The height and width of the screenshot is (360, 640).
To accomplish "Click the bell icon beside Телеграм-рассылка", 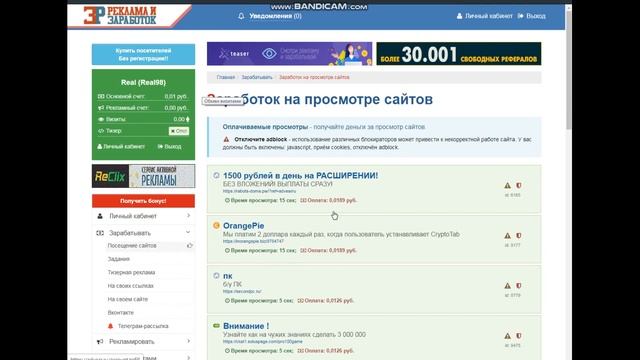I will click(110, 326).
